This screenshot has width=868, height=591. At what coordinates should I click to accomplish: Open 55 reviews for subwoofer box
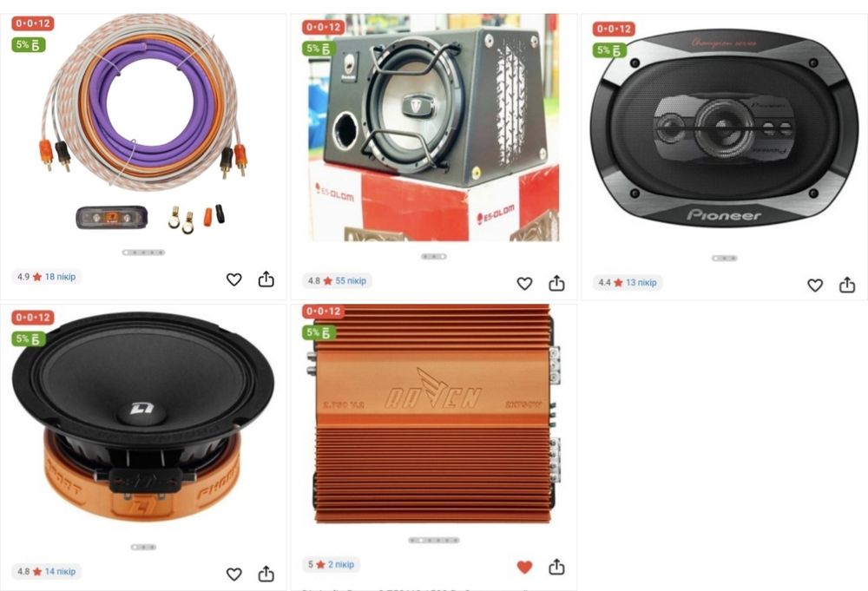pyautogui.click(x=351, y=280)
